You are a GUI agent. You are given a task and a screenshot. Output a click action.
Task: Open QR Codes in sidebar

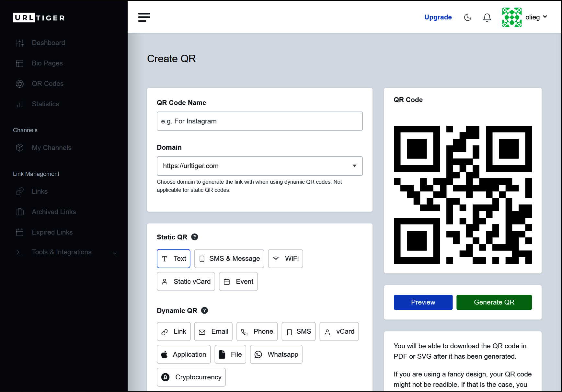coord(48,84)
